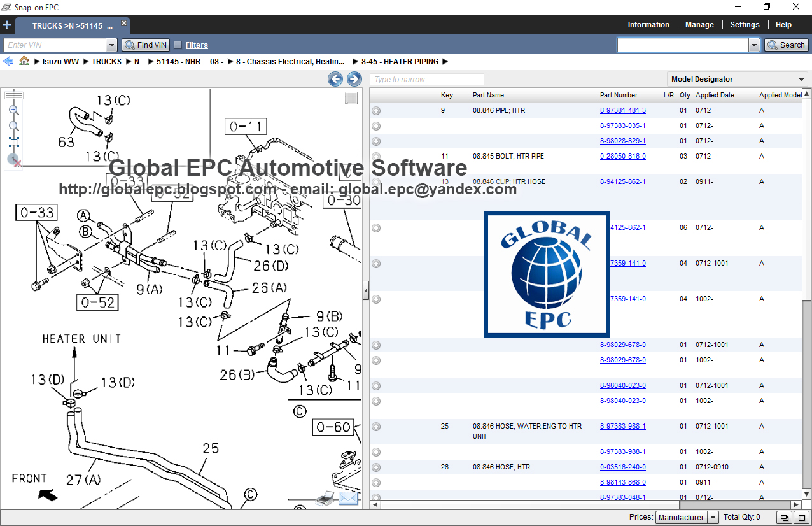This screenshot has width=812, height=526.
Task: Show the next illustration with the right arrow
Action: click(x=354, y=79)
